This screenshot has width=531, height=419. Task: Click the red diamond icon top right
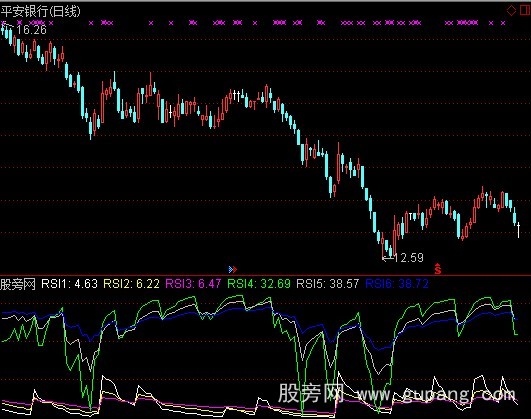[x=511, y=11]
